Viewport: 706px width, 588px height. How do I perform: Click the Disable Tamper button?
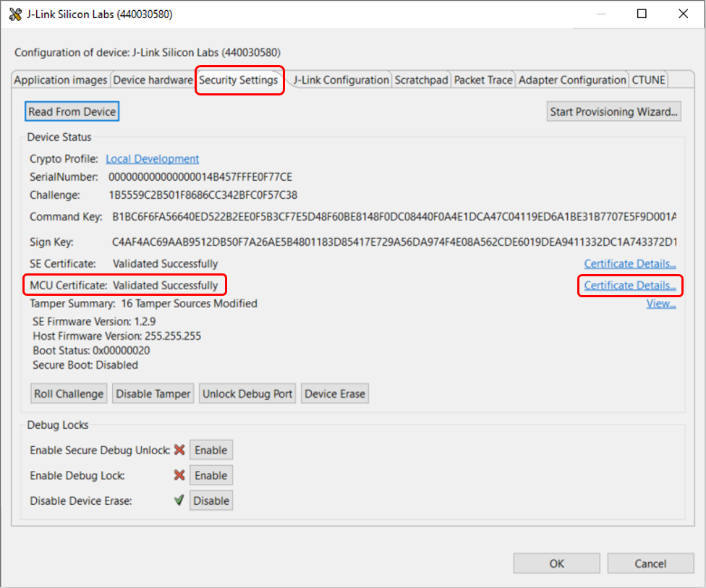pyautogui.click(x=153, y=394)
